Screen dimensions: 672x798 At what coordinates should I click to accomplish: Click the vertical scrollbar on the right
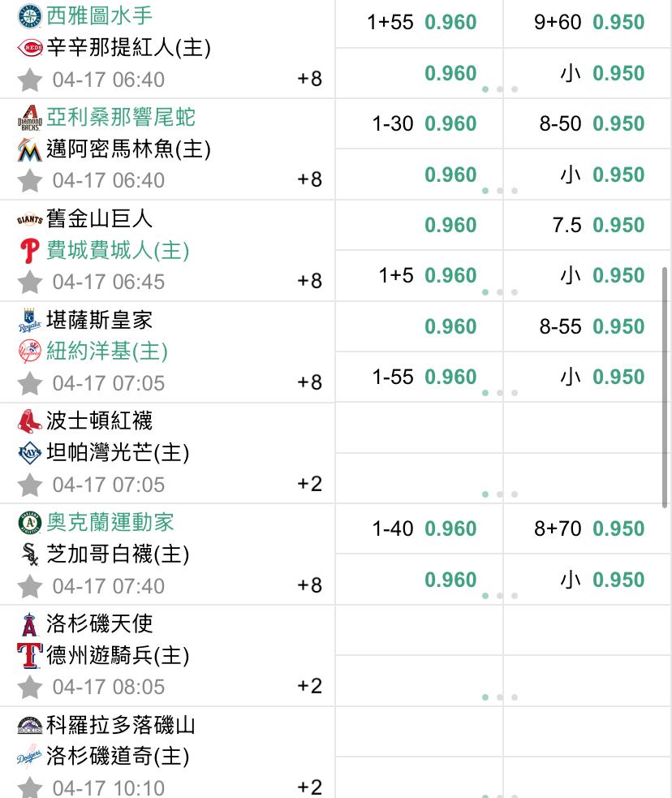665,386
